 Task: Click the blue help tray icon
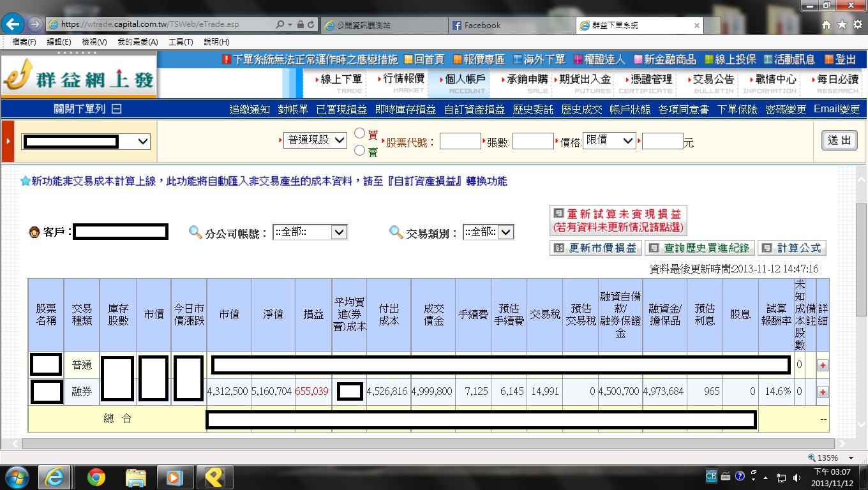740,476
